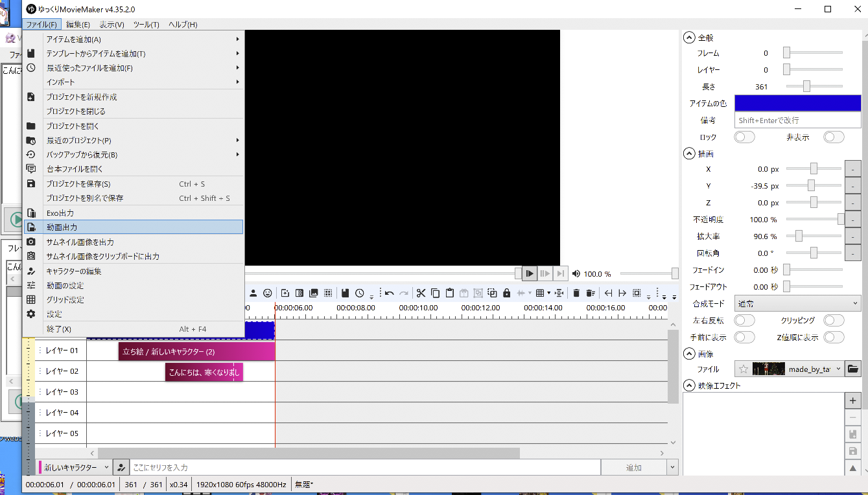Image resolution: width=868 pixels, height=495 pixels.
Task: Click the undo arrow in timeline toolbar
Action: click(x=390, y=293)
